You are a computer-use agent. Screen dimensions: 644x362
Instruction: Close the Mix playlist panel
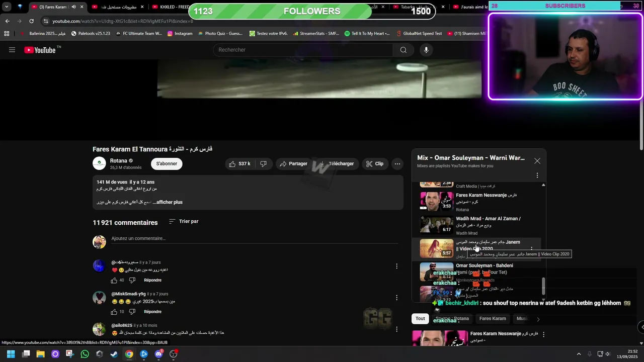537,161
